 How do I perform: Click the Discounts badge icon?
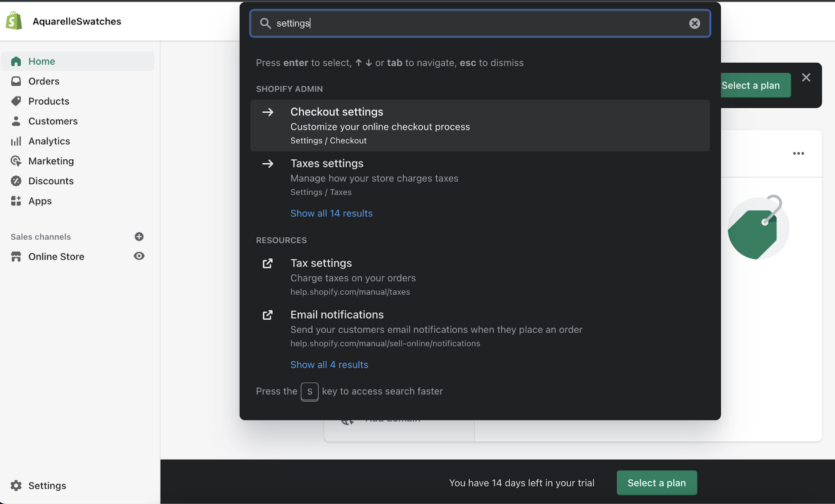click(16, 181)
